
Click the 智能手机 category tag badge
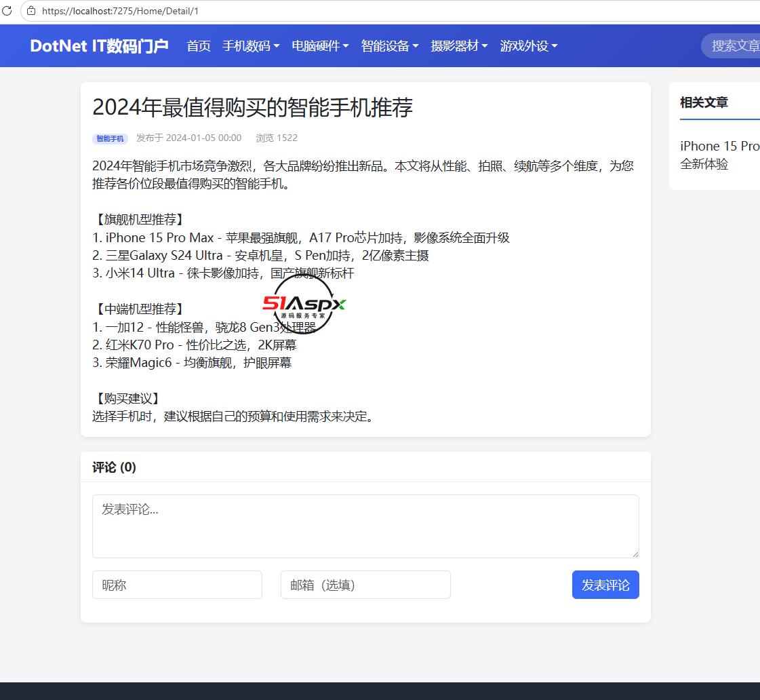(x=110, y=138)
